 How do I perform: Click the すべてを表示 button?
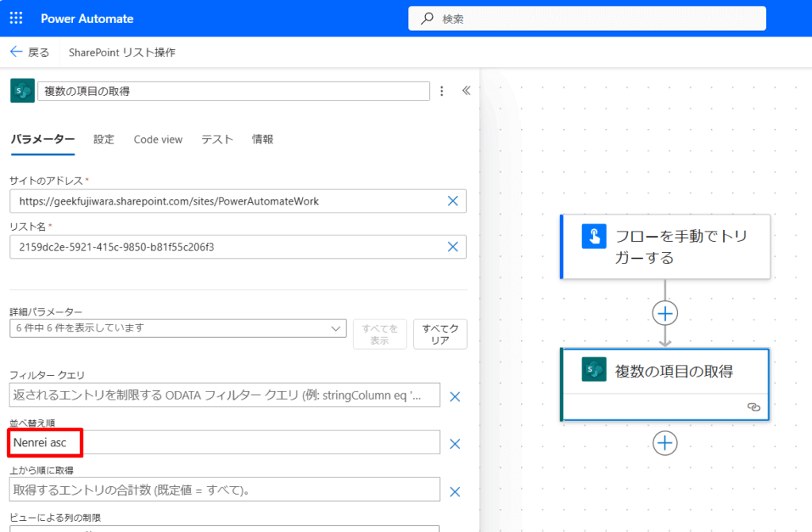point(380,334)
